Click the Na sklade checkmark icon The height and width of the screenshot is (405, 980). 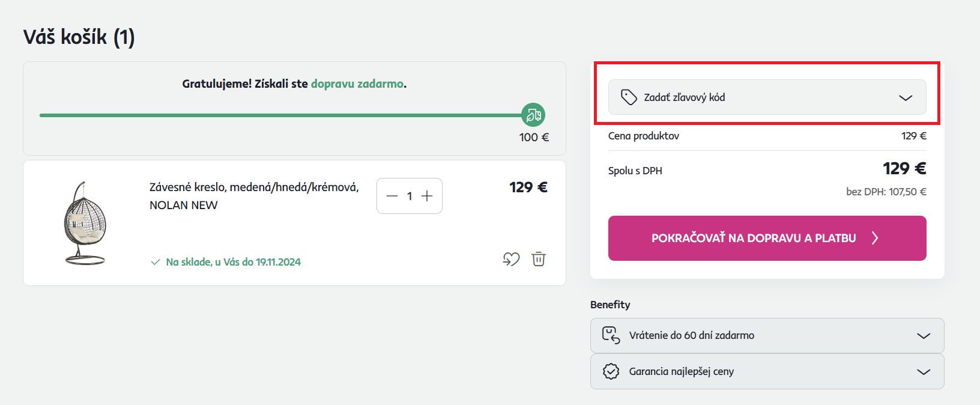click(x=156, y=262)
